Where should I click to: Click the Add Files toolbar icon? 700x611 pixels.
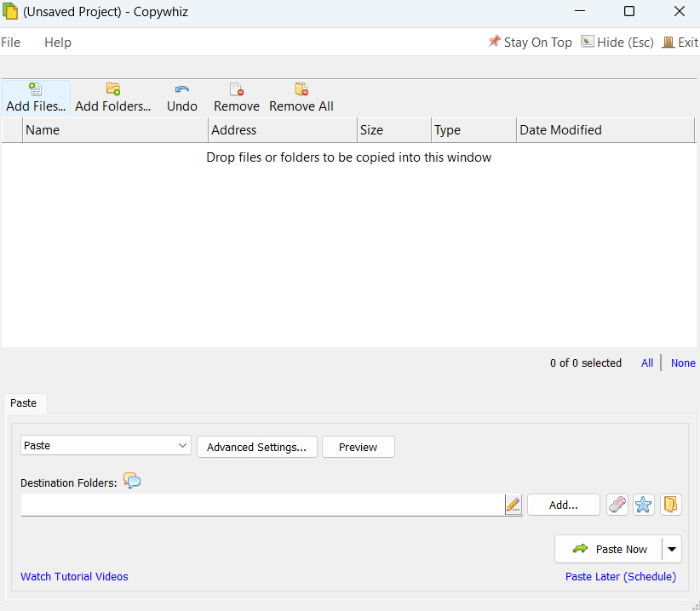[35, 89]
